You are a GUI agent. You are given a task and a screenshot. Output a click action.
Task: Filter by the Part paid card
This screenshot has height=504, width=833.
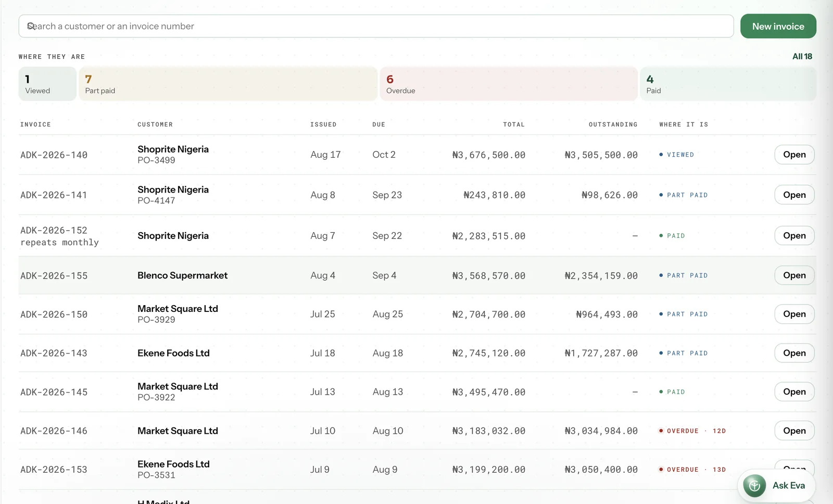(x=228, y=84)
